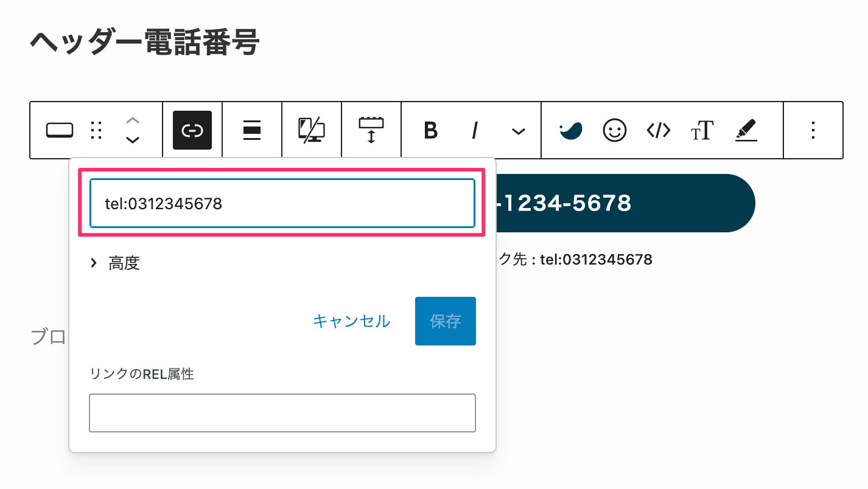The height and width of the screenshot is (489, 868).
Task: Open the alignment tool icon
Action: (252, 130)
